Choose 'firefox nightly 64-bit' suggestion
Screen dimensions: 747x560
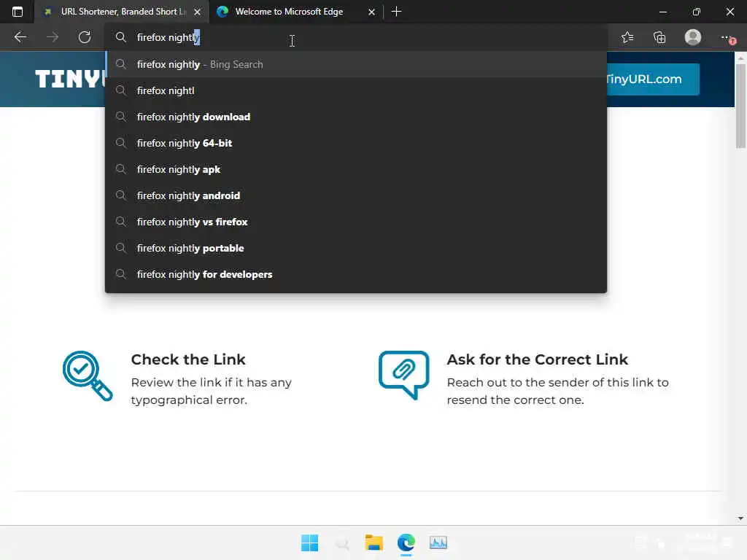[356, 143]
